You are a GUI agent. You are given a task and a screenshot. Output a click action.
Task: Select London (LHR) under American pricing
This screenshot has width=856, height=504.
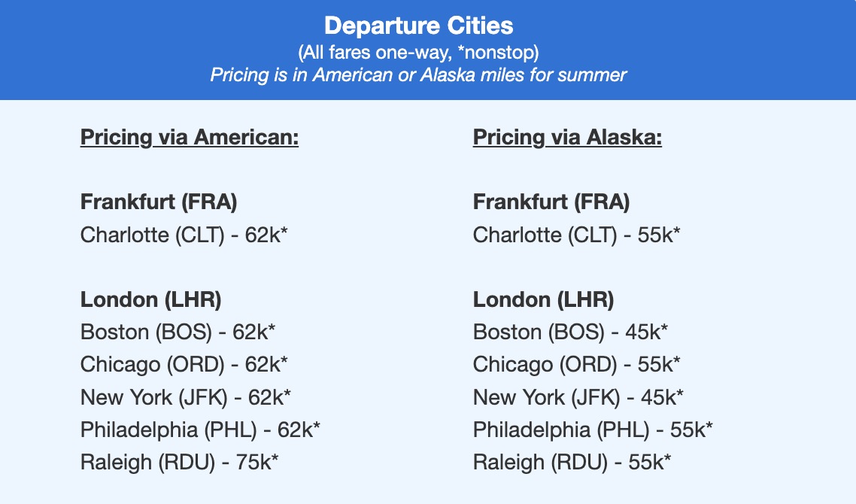(150, 300)
